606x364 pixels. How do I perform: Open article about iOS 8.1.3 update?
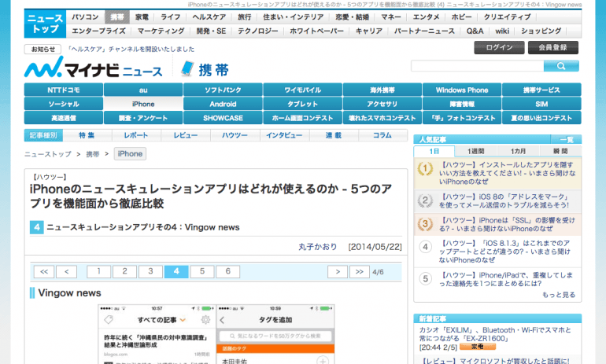click(x=504, y=252)
